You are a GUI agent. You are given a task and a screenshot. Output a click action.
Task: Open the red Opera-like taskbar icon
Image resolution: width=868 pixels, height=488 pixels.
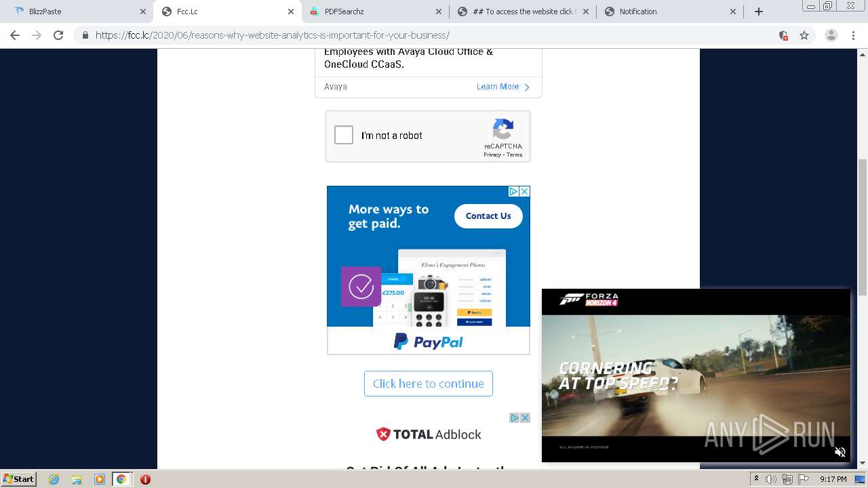pos(145,479)
